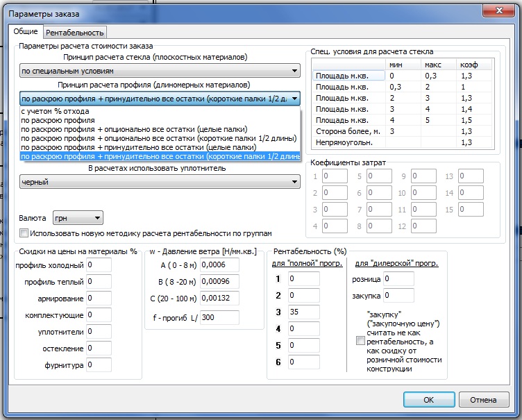This screenshot has height=420, width=522.
Task: Edit profitability field 5 for полной прогр.
Action: 304,346
